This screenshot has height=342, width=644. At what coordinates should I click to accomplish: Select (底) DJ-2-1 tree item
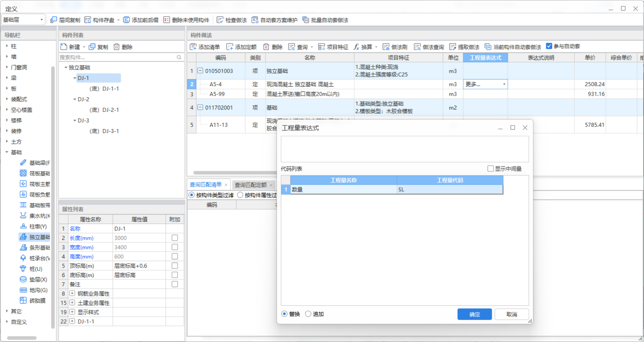(104, 110)
